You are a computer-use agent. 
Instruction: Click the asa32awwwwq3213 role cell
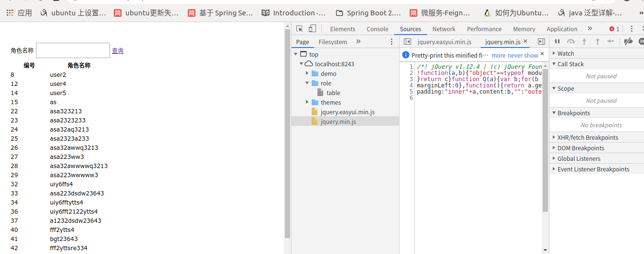click(x=79, y=166)
